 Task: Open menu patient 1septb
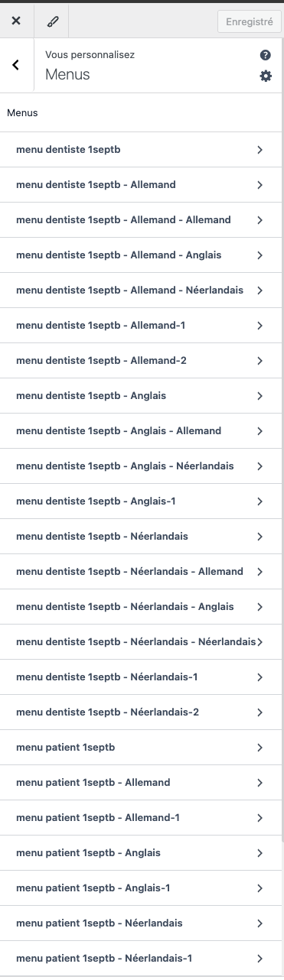142,748
